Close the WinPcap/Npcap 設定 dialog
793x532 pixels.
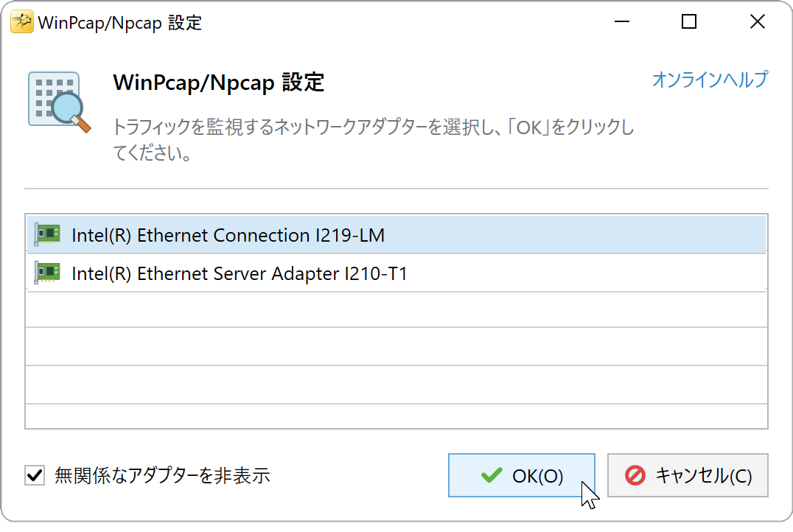click(x=757, y=22)
